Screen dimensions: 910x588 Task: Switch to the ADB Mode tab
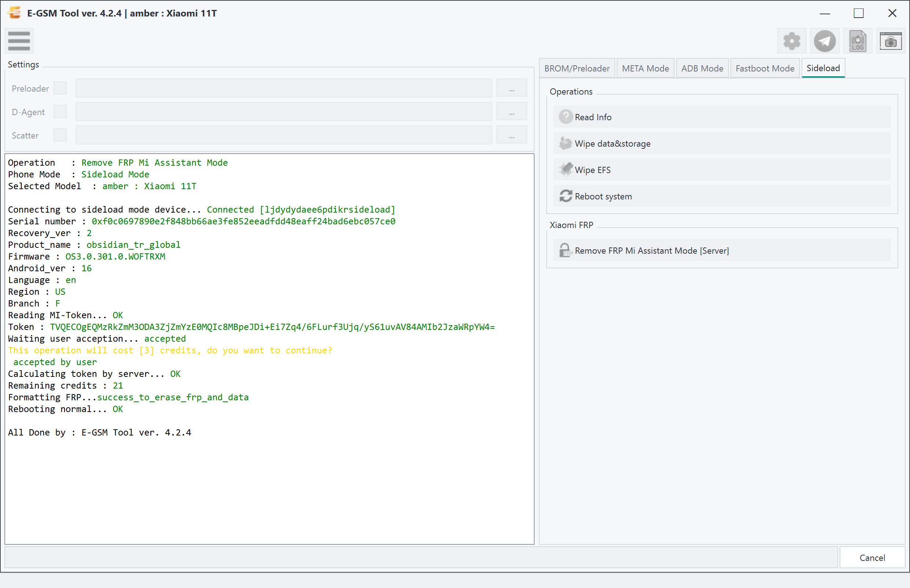click(x=702, y=68)
